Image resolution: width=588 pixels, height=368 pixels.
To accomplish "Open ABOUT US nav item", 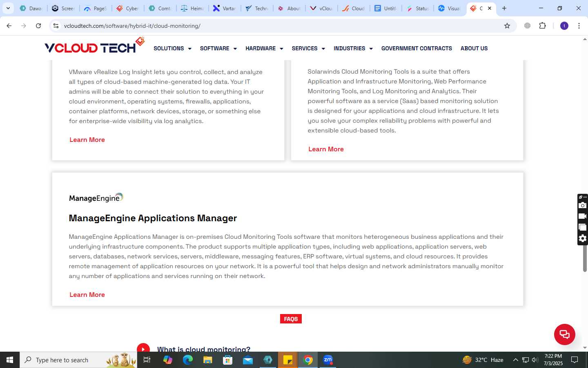I will [x=474, y=48].
